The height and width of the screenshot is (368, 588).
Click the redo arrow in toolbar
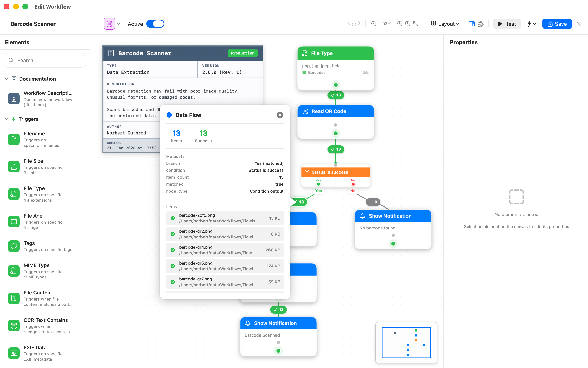point(357,24)
